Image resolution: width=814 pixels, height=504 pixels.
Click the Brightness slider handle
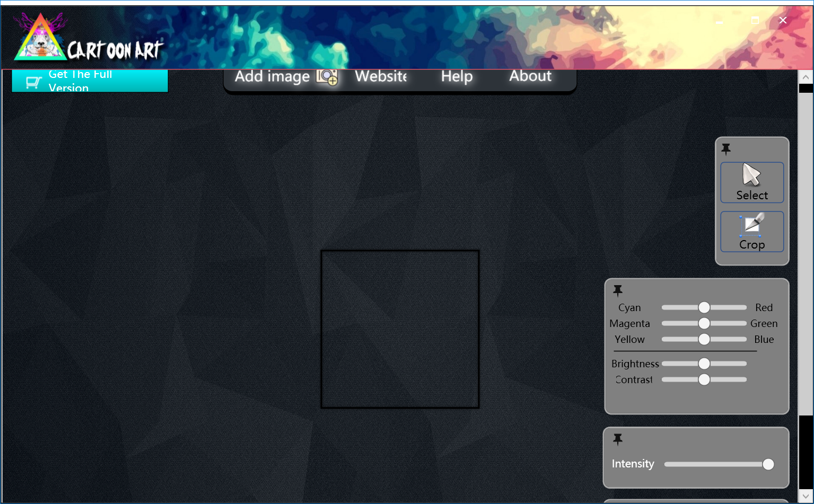pyautogui.click(x=704, y=364)
